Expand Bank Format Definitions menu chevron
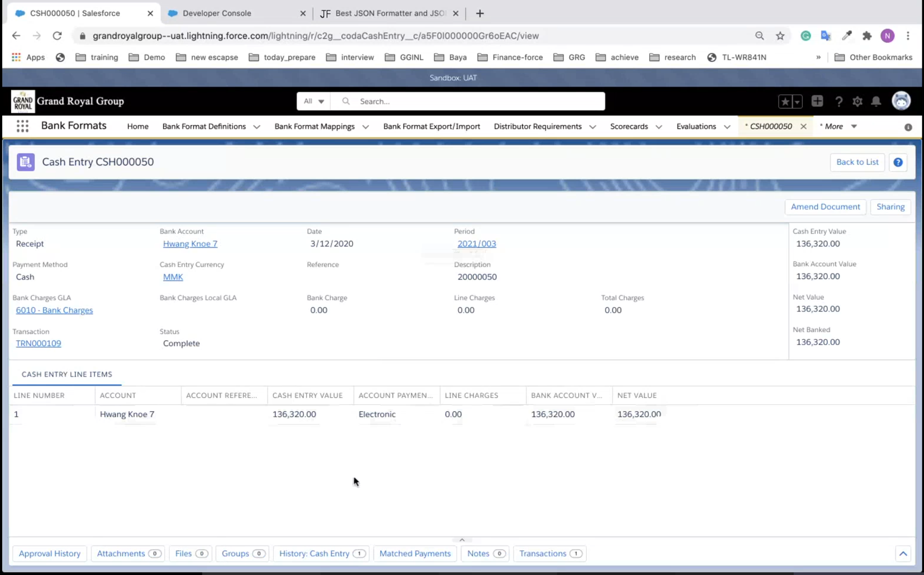This screenshot has height=575, width=924. click(x=257, y=127)
